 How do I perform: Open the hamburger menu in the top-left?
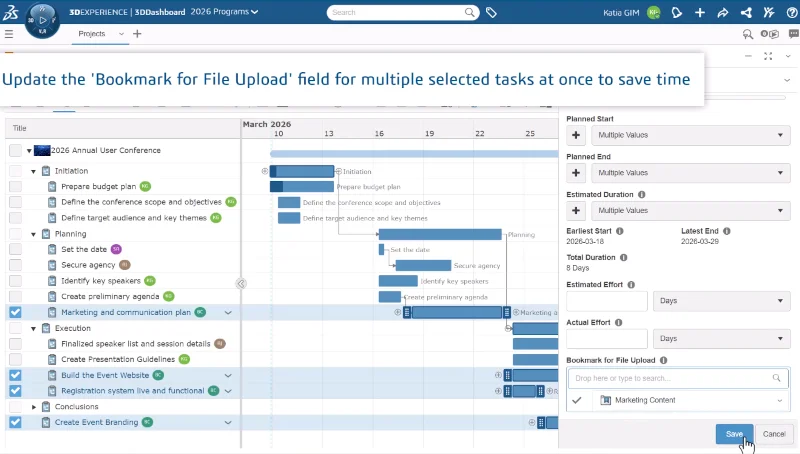[x=9, y=34]
